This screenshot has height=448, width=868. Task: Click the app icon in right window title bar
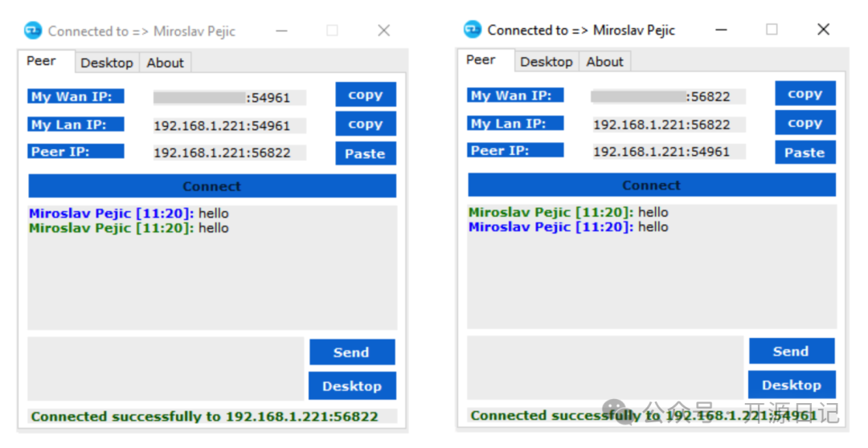[473, 29]
